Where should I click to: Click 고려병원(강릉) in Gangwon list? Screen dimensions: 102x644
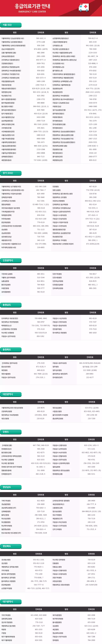point(7,445)
